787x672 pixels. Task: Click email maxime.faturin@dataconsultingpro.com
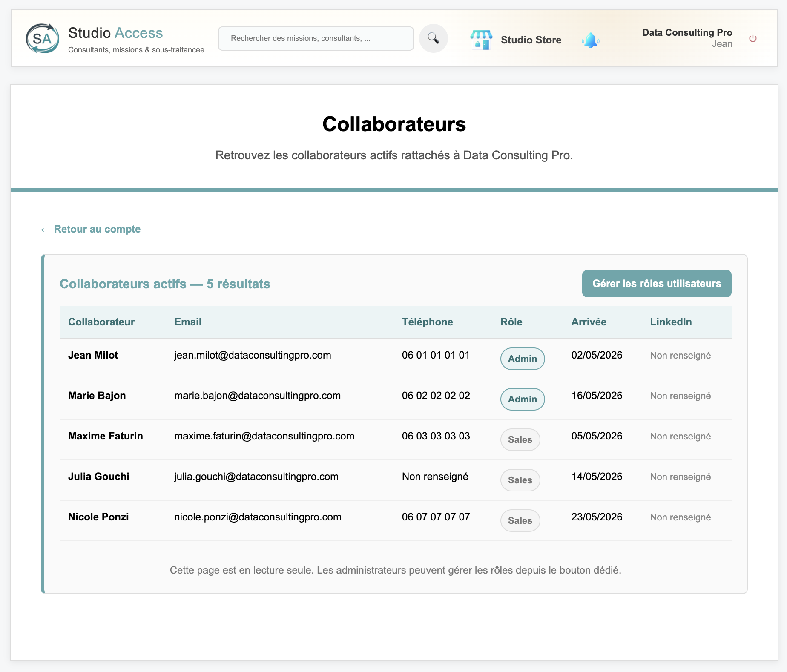point(264,436)
